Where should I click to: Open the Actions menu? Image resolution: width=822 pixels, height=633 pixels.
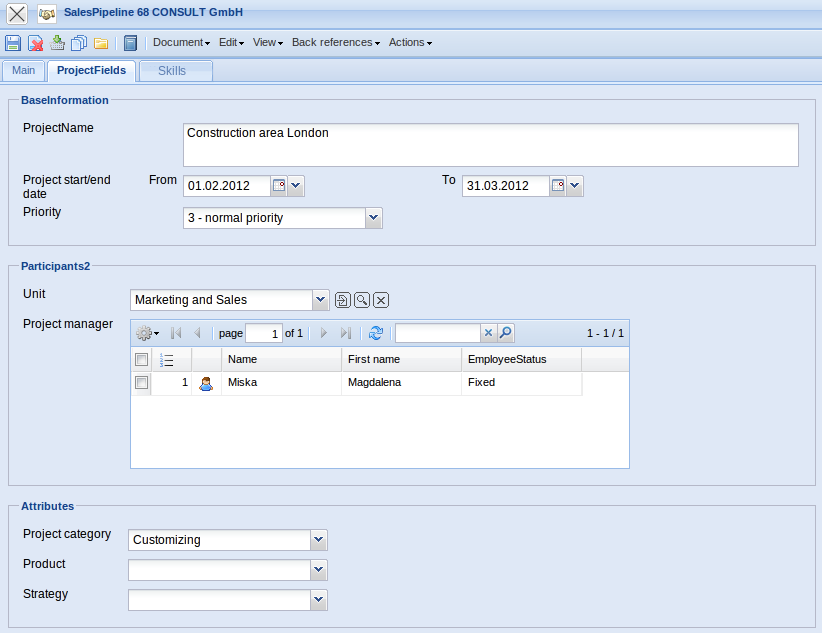coord(410,43)
